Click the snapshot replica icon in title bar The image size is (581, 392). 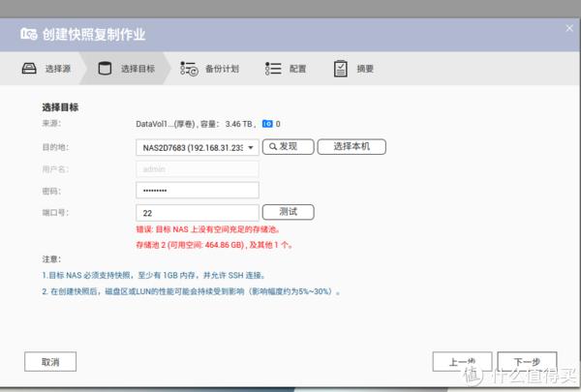[x=28, y=34]
